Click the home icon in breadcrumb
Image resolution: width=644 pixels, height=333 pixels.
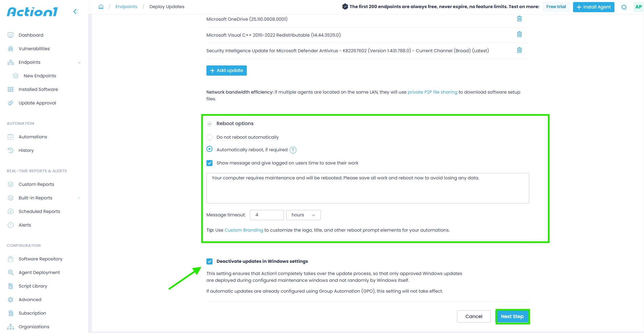coord(101,7)
